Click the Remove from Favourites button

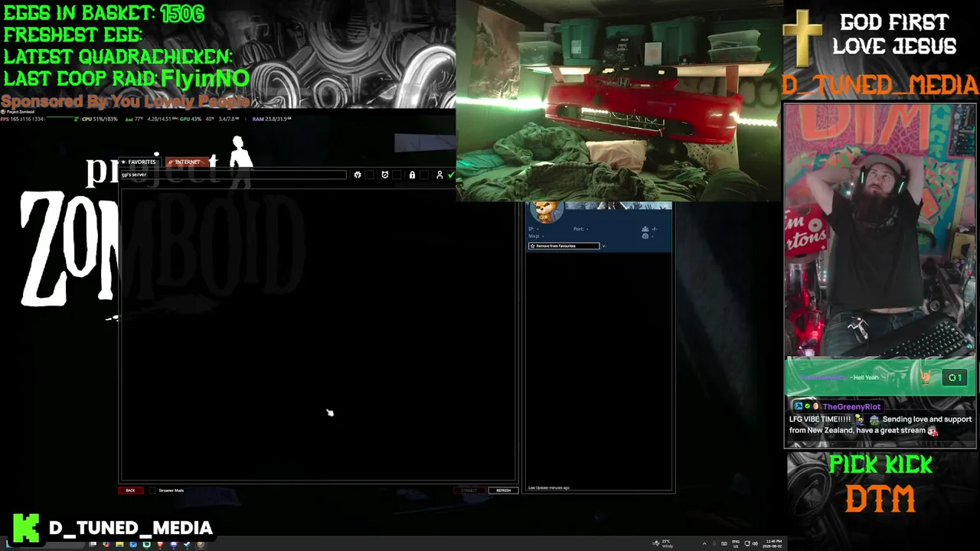pos(563,246)
